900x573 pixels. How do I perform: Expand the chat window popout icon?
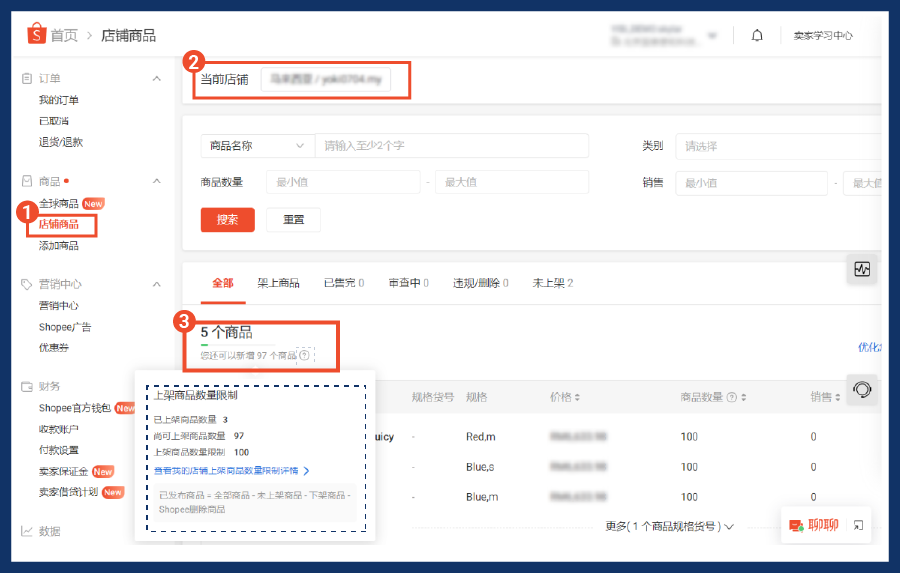(858, 525)
